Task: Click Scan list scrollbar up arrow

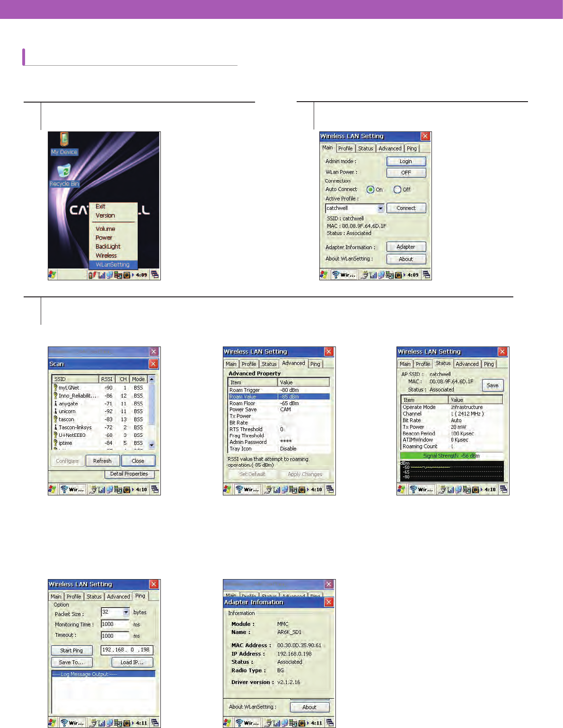Action: click(151, 379)
